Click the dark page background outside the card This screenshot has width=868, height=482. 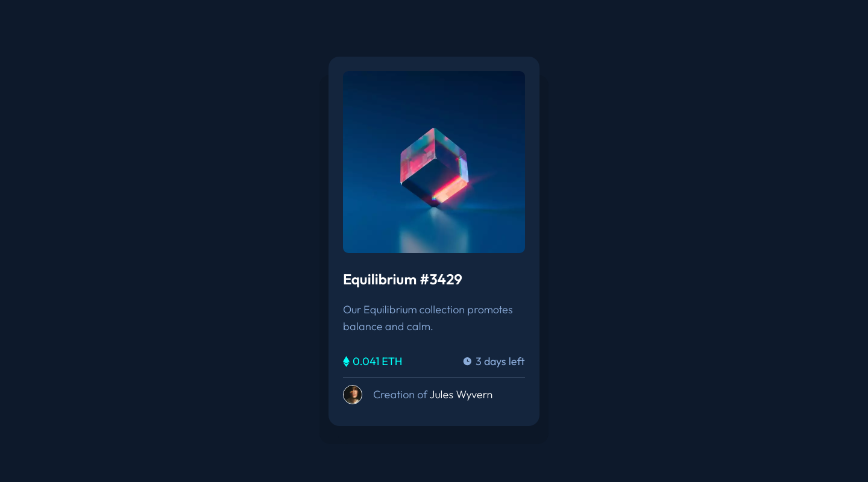[x=151, y=241]
